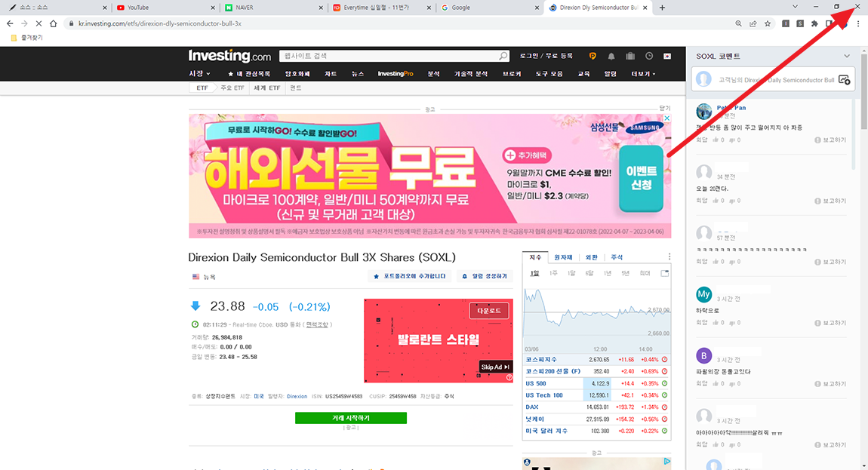868x470 pixels.
Task: Click Skip Ad on the red ad
Action: pos(495,367)
